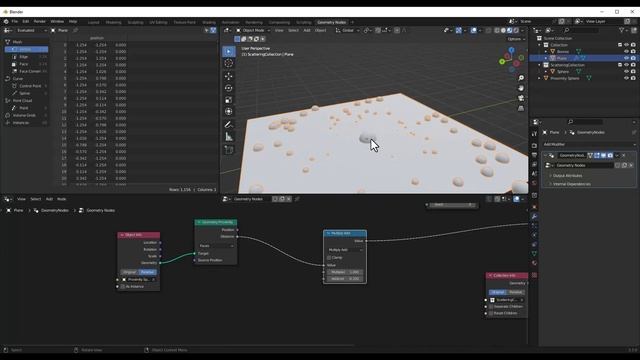
Task: Adjust the Multiplier value field in Multiply Add node
Action: tap(345, 272)
